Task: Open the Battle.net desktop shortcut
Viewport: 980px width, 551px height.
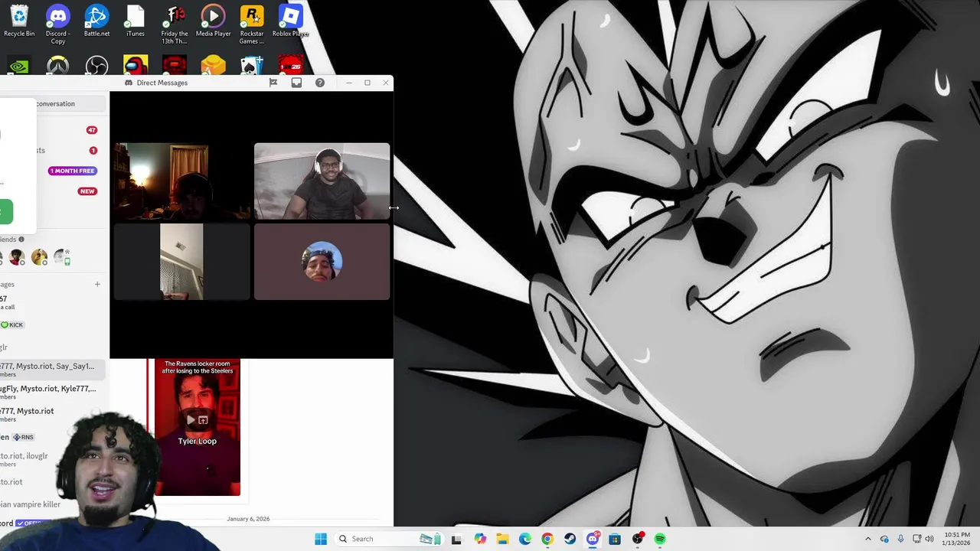Action: 96,21
